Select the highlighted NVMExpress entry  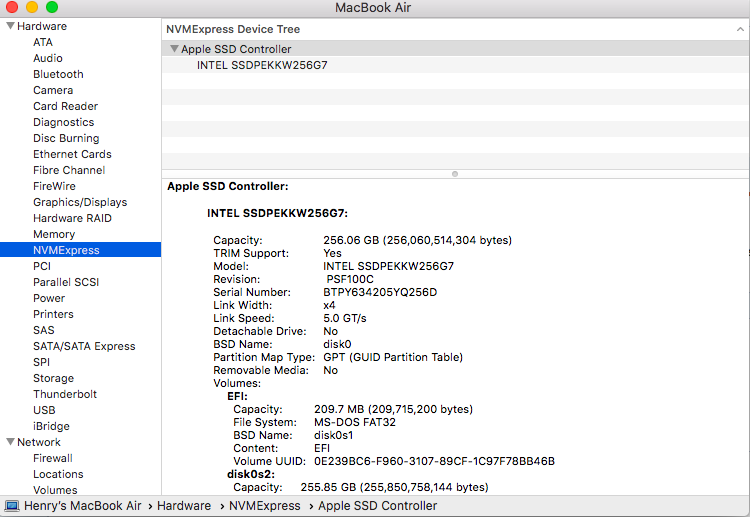pyautogui.click(x=80, y=250)
